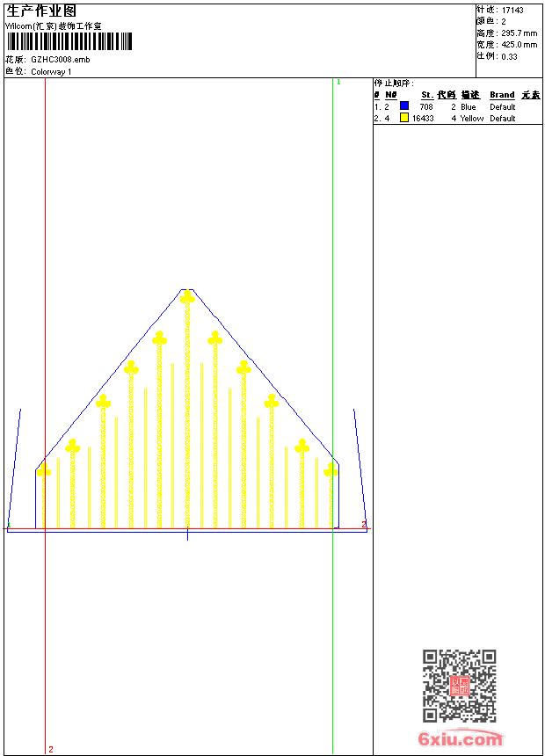The height and width of the screenshot is (756, 545).
Task: Click the Blue description in row one
Action: (x=469, y=106)
